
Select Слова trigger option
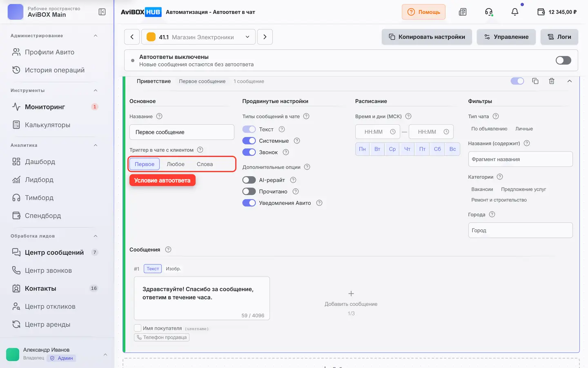(x=205, y=164)
